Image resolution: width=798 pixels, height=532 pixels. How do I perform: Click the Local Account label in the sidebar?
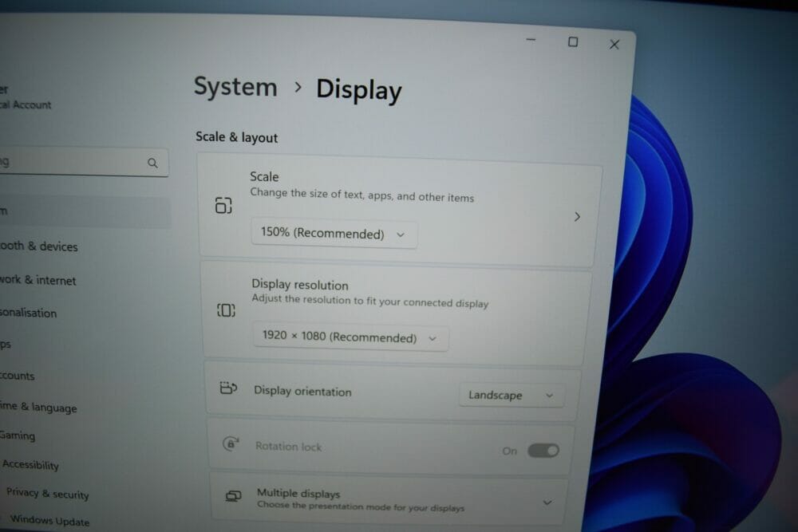[26, 104]
